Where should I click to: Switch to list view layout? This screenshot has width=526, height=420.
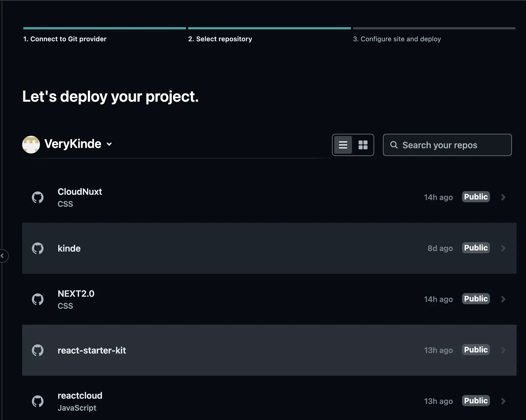[x=343, y=145]
